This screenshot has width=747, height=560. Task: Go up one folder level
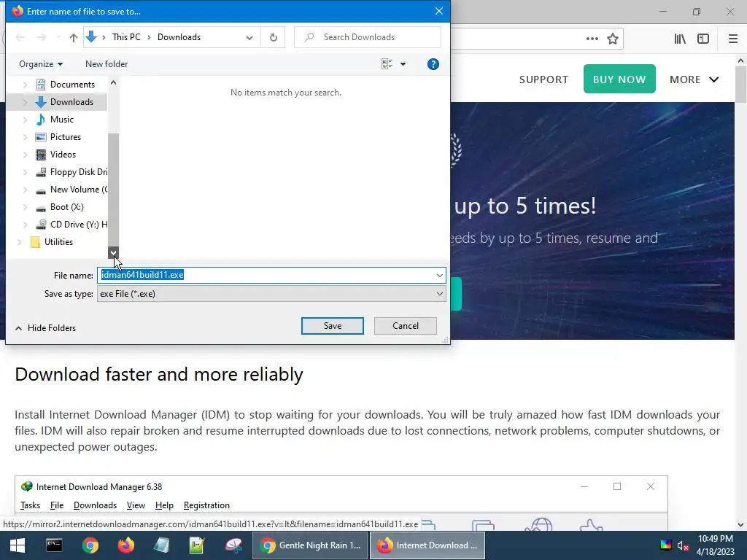74,37
